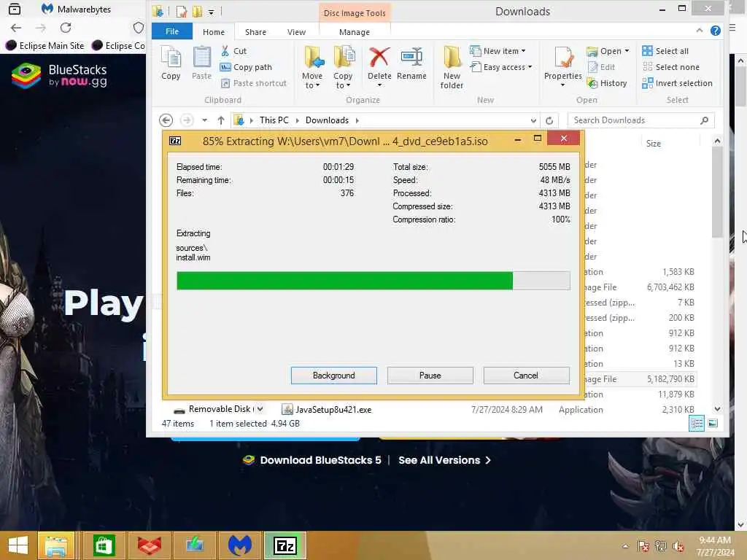Viewport: 747px width, 560px height.
Task: Reload the browser page
Action: (x=66, y=28)
